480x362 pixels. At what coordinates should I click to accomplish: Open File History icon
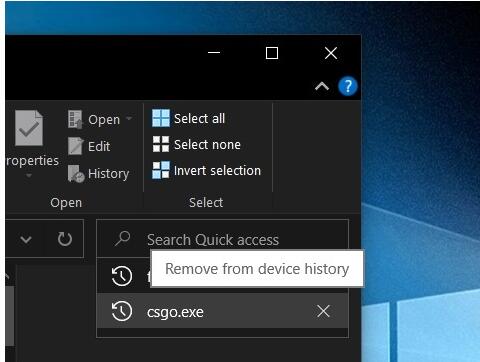click(76, 173)
